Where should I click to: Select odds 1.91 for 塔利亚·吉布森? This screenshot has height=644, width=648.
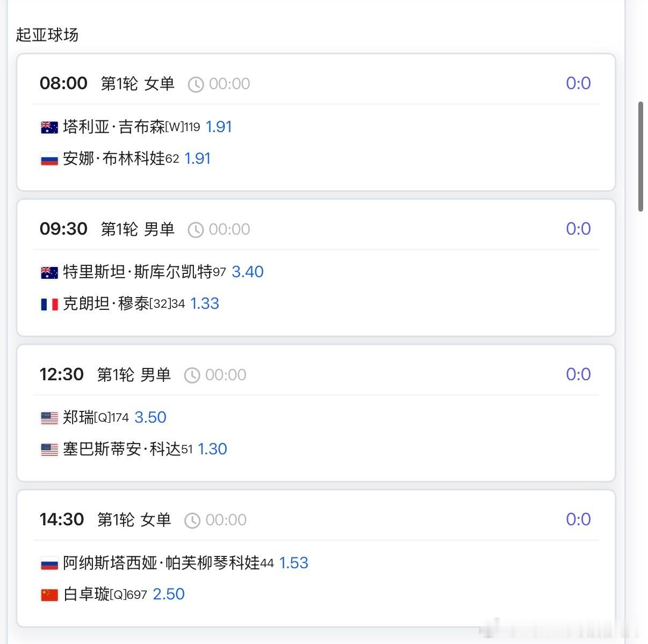coord(219,127)
